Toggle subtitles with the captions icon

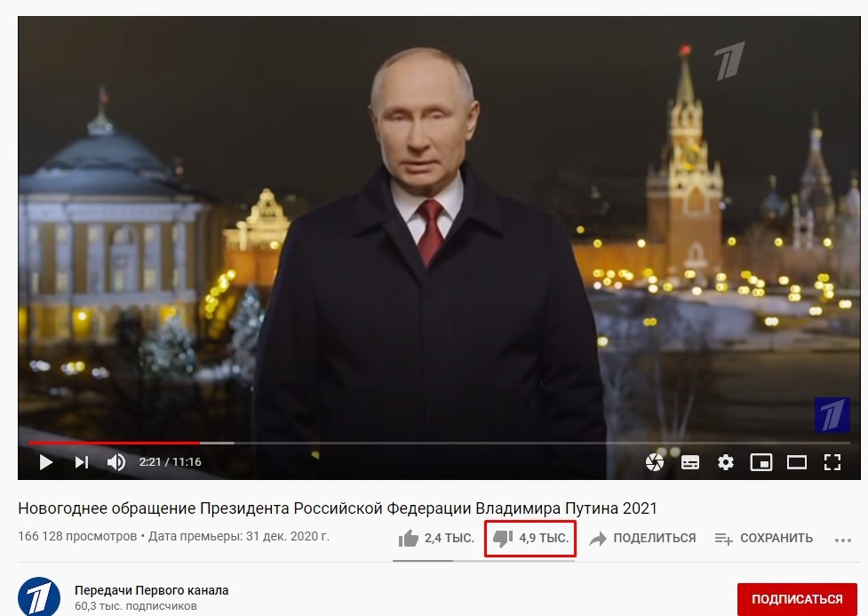(x=689, y=462)
